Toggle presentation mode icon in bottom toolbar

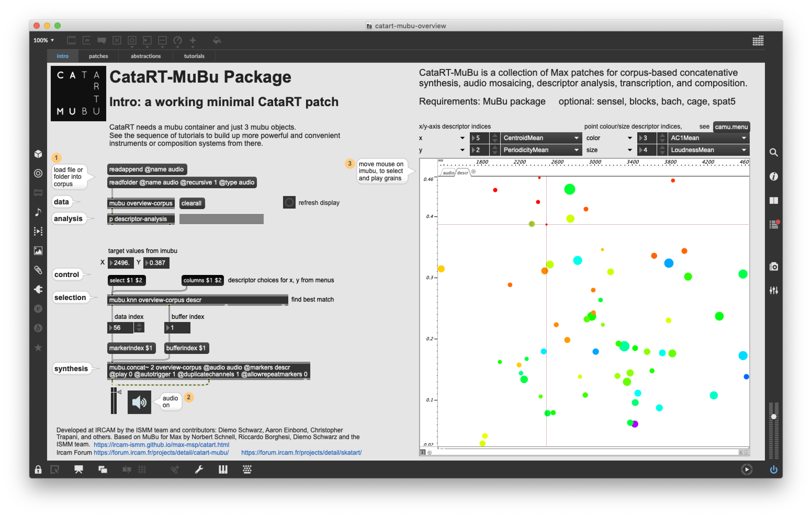[x=78, y=469]
